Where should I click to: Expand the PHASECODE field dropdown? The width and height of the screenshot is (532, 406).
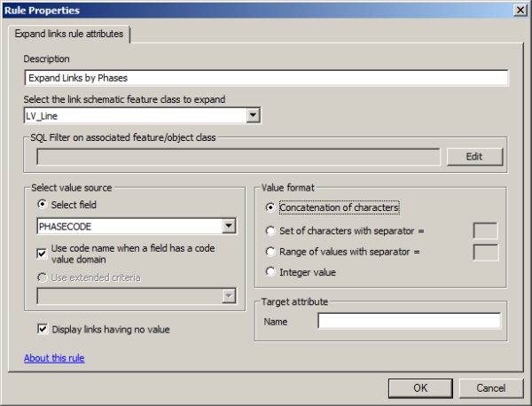229,226
